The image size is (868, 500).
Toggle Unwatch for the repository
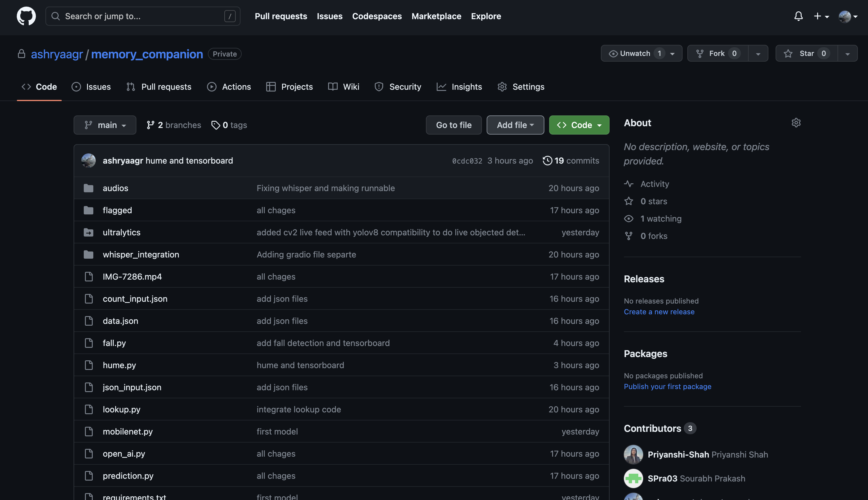[x=635, y=54]
